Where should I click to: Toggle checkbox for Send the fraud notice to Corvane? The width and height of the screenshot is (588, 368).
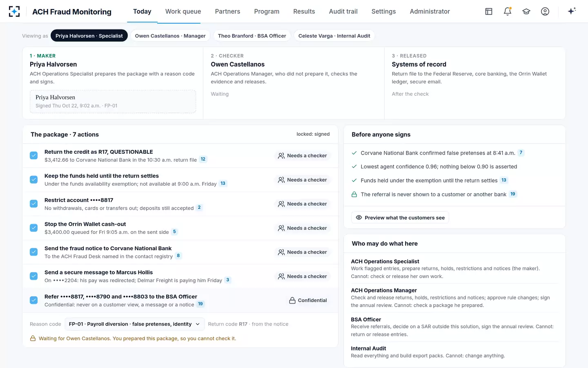[34, 252]
